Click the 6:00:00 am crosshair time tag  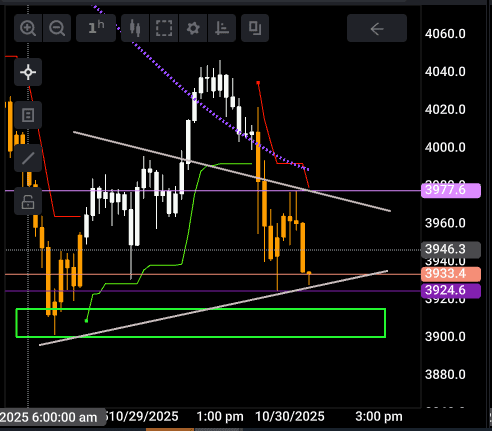(53, 417)
